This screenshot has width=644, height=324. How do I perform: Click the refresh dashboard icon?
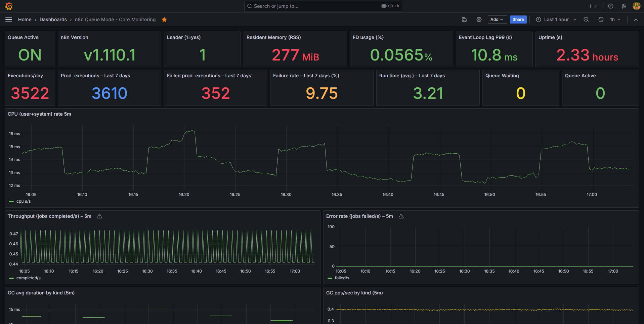pos(601,19)
